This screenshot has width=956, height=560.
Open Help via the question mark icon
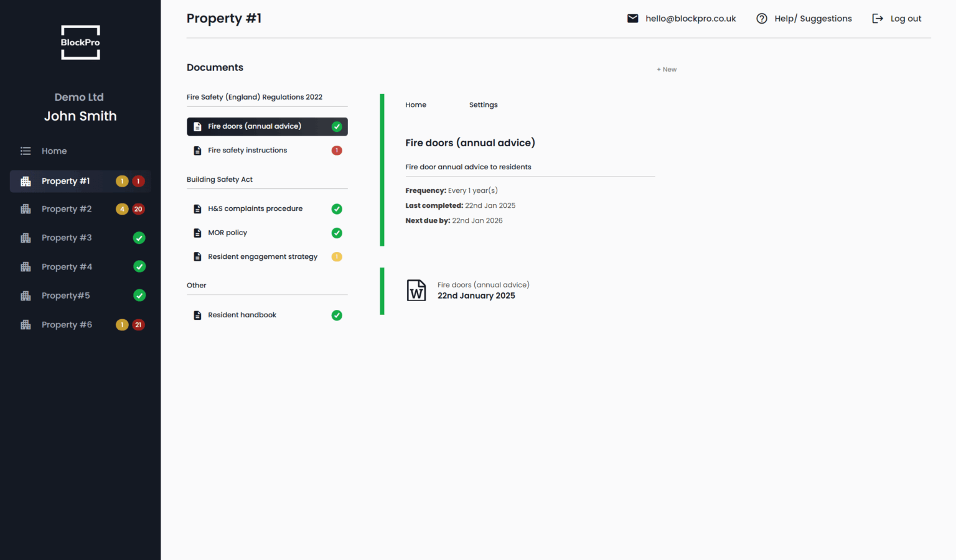(762, 18)
